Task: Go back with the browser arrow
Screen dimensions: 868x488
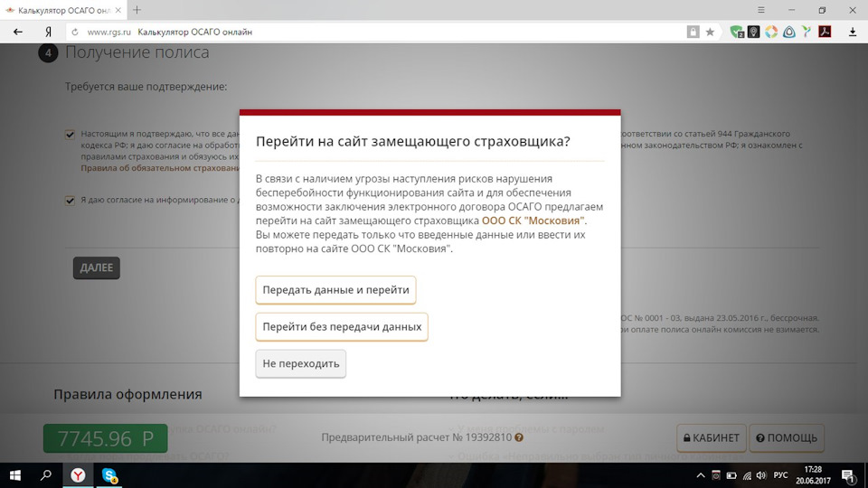Action: [x=18, y=33]
